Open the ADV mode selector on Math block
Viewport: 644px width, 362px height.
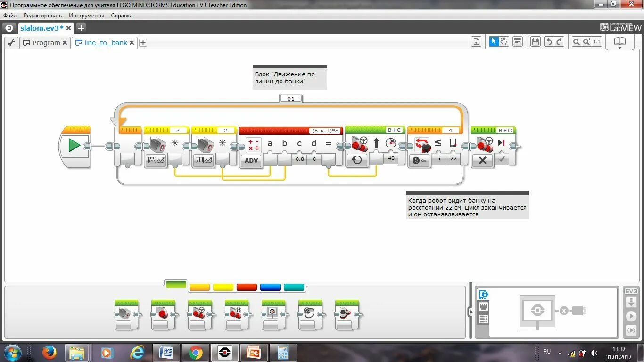[251, 160]
